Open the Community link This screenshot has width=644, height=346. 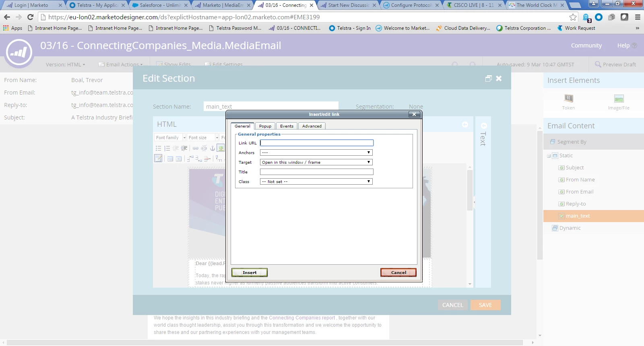(x=586, y=45)
